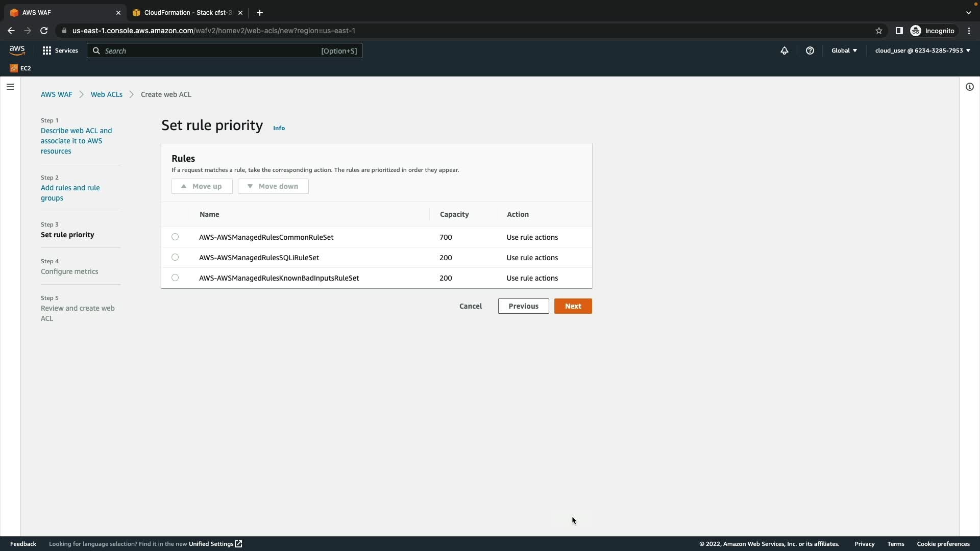Viewport: 980px width, 551px height.
Task: Reload the page with the refresh icon
Action: click(x=44, y=31)
